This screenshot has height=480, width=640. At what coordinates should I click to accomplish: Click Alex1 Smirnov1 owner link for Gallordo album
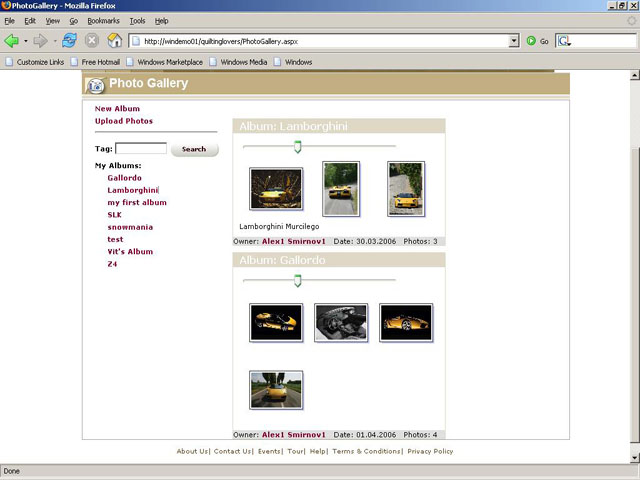294,435
